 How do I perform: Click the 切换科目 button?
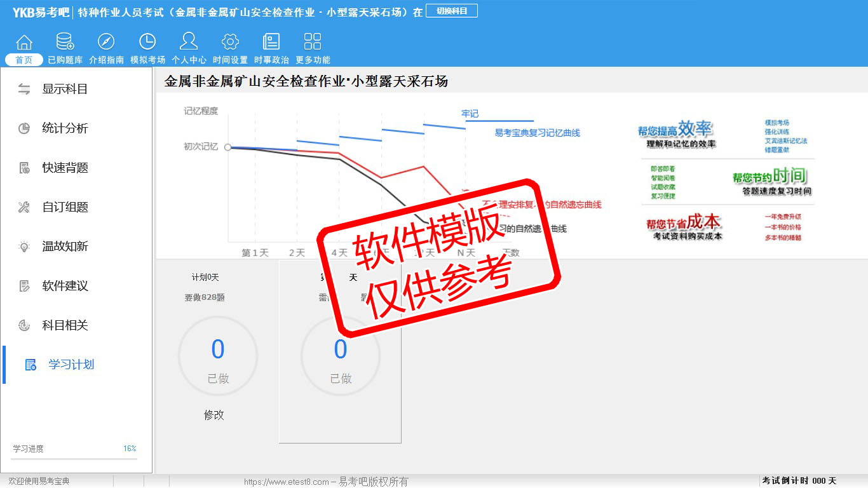[x=451, y=11]
